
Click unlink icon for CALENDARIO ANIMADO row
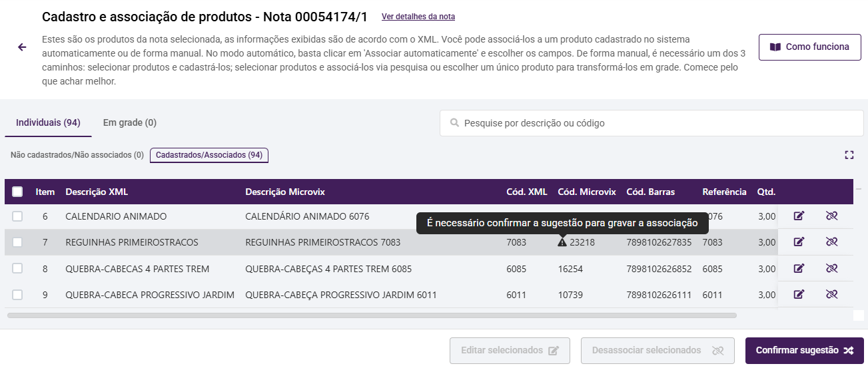pos(831,216)
